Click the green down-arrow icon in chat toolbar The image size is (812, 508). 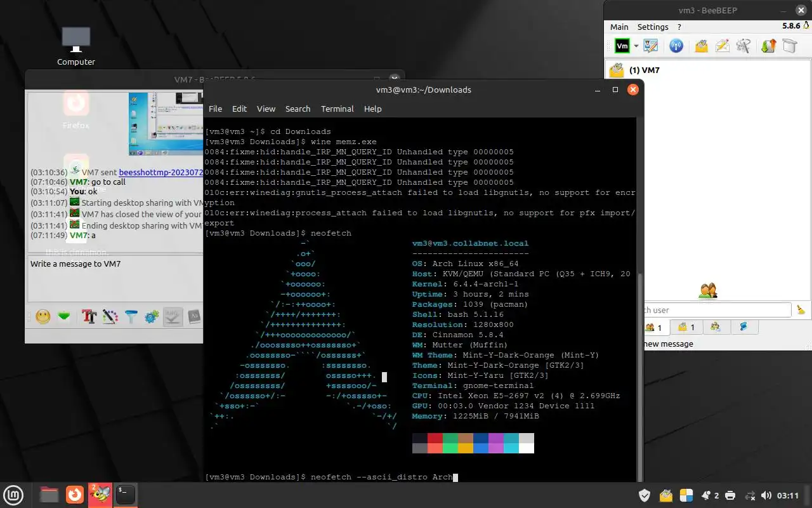coord(63,316)
